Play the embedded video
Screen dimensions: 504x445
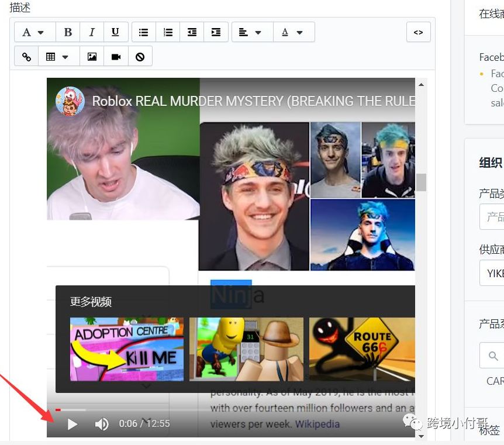(x=73, y=424)
